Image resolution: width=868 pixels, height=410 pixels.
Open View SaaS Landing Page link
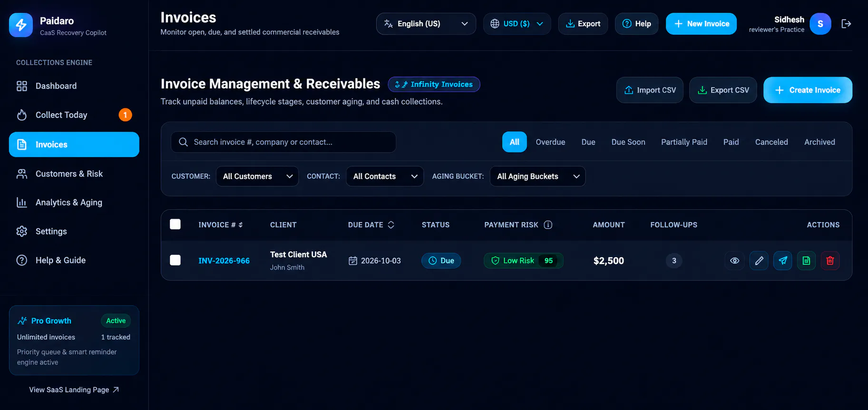pyautogui.click(x=74, y=390)
